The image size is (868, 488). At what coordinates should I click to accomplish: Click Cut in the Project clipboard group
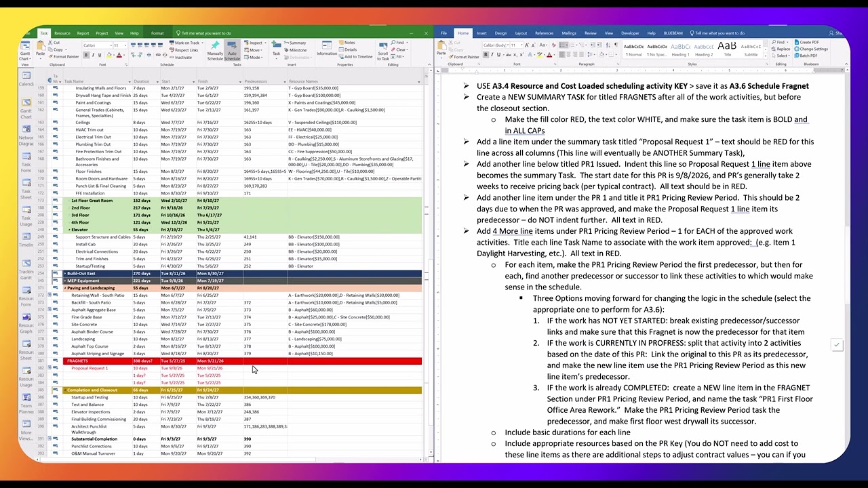point(55,43)
